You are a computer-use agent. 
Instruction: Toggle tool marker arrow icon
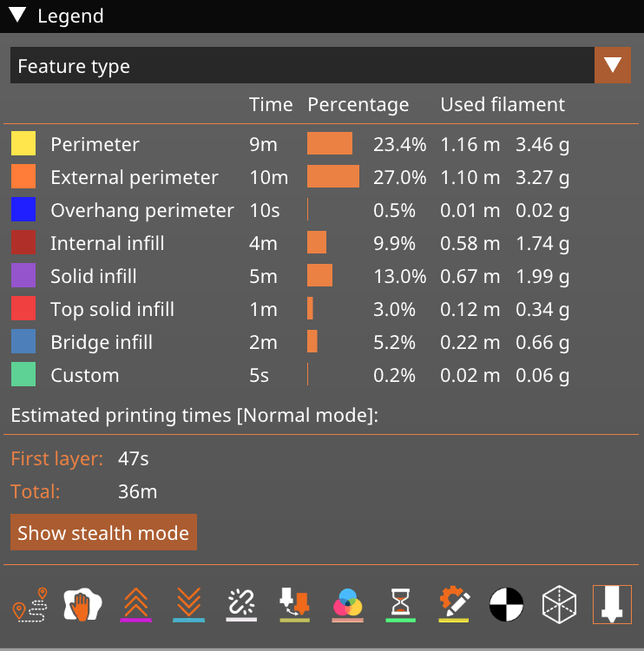pyautogui.click(x=612, y=604)
